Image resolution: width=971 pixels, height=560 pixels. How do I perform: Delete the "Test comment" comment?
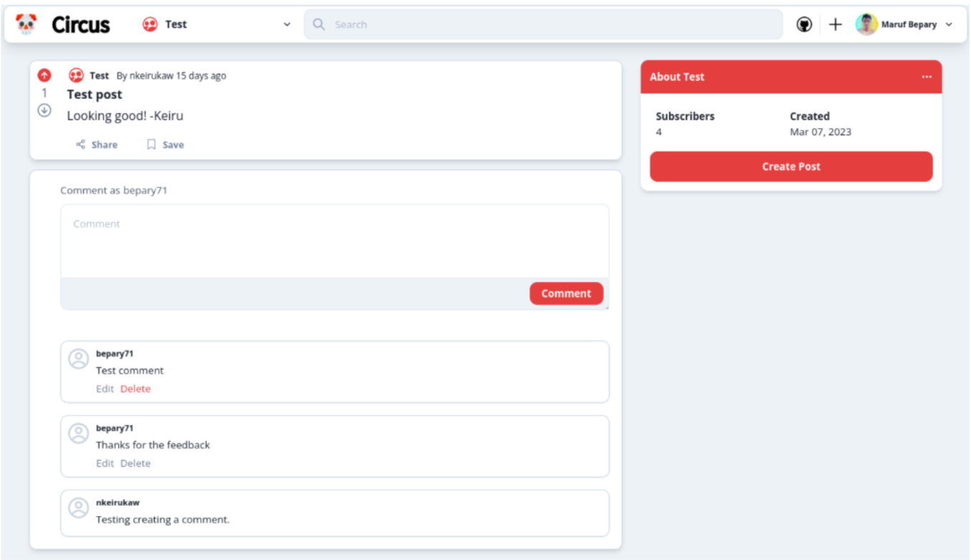[135, 389]
